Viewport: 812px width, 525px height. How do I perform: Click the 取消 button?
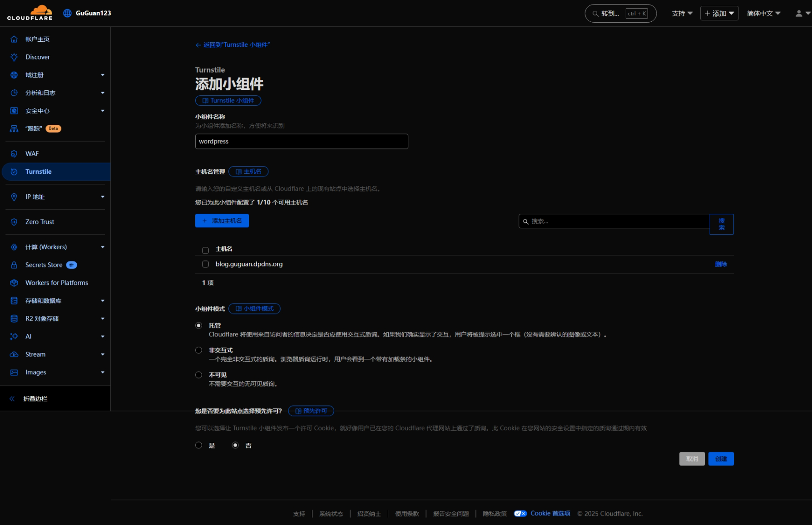tap(692, 459)
